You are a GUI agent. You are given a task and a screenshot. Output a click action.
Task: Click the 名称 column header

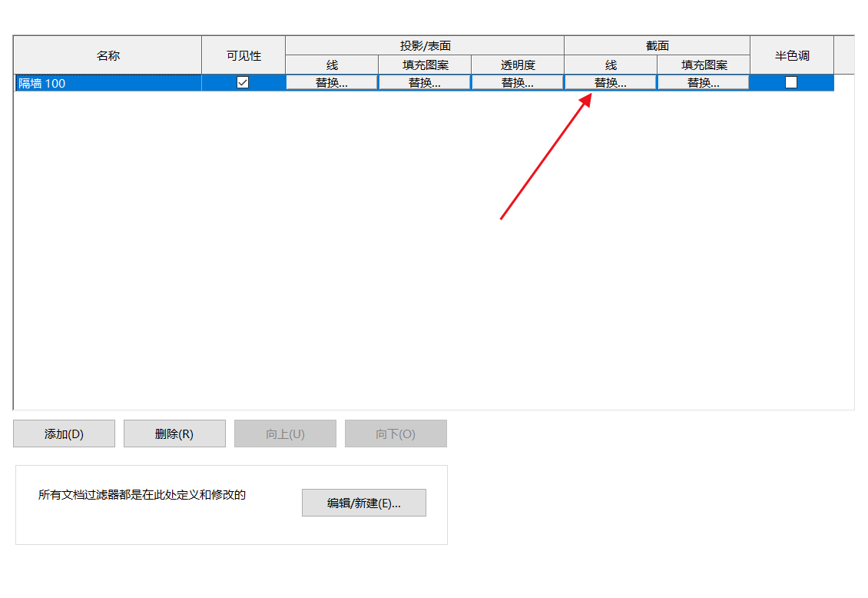coord(108,55)
